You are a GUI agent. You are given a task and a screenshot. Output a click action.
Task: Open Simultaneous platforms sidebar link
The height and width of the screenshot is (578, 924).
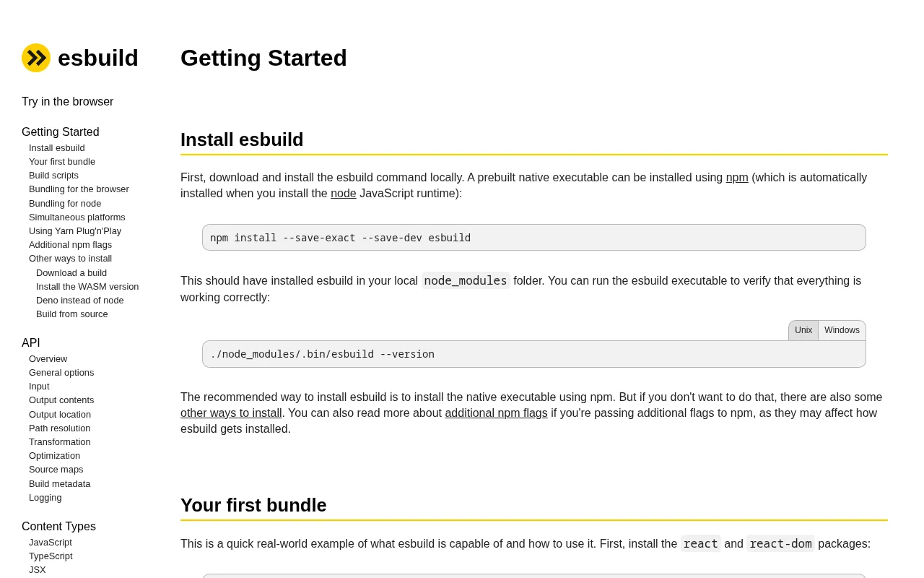point(77,217)
